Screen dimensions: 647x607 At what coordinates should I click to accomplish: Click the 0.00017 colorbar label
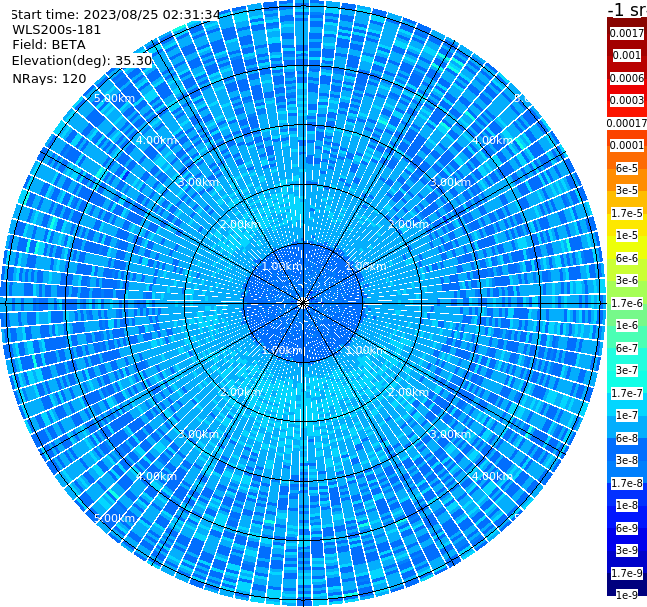tap(627, 123)
